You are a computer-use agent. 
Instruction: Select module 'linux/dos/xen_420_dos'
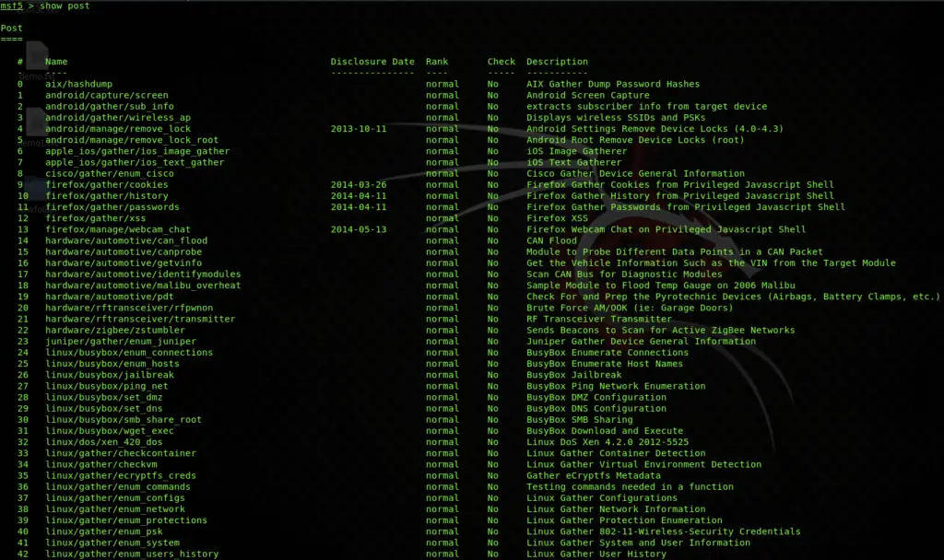point(104,442)
